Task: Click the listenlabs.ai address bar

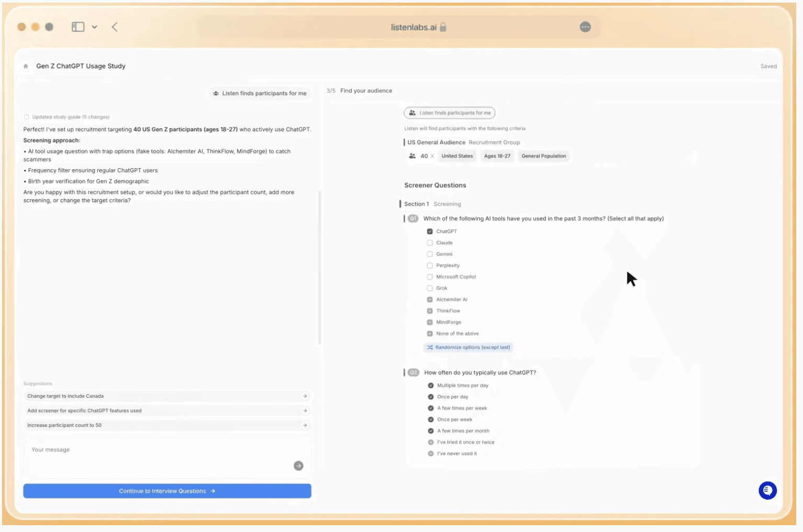Action: pyautogui.click(x=398, y=27)
